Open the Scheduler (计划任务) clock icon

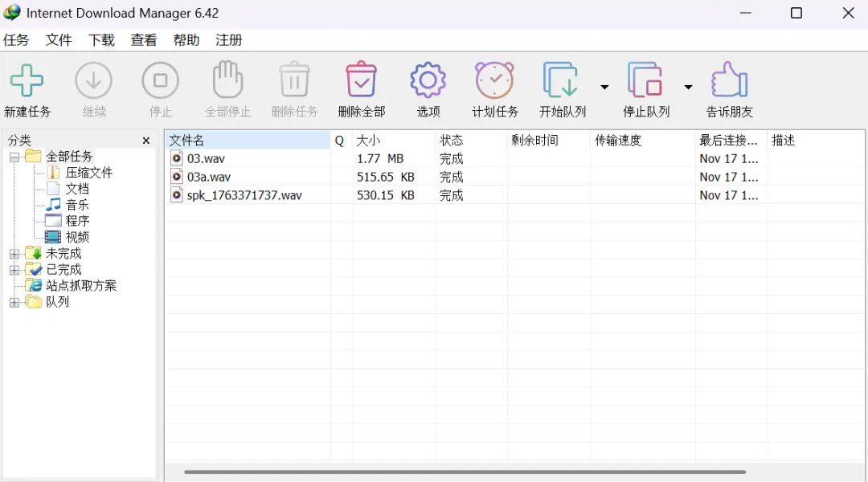[x=495, y=80]
